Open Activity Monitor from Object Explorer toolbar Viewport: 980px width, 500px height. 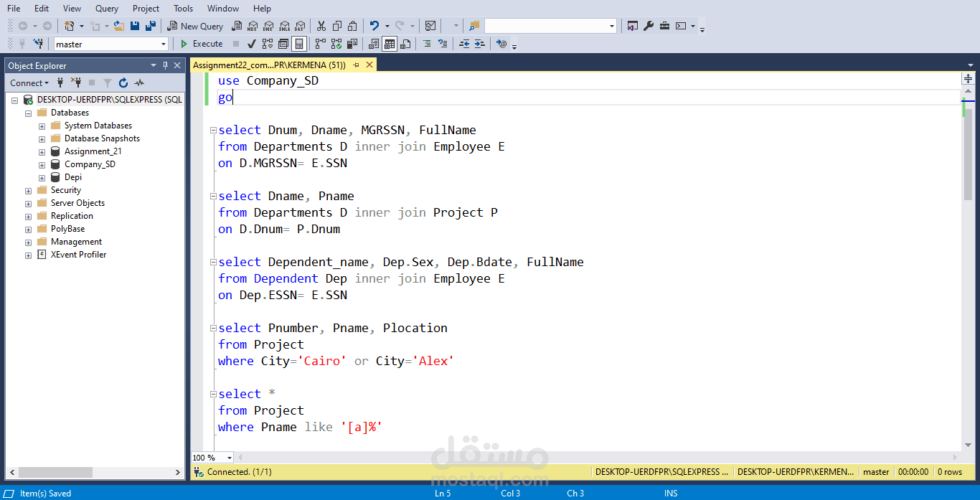point(139,82)
